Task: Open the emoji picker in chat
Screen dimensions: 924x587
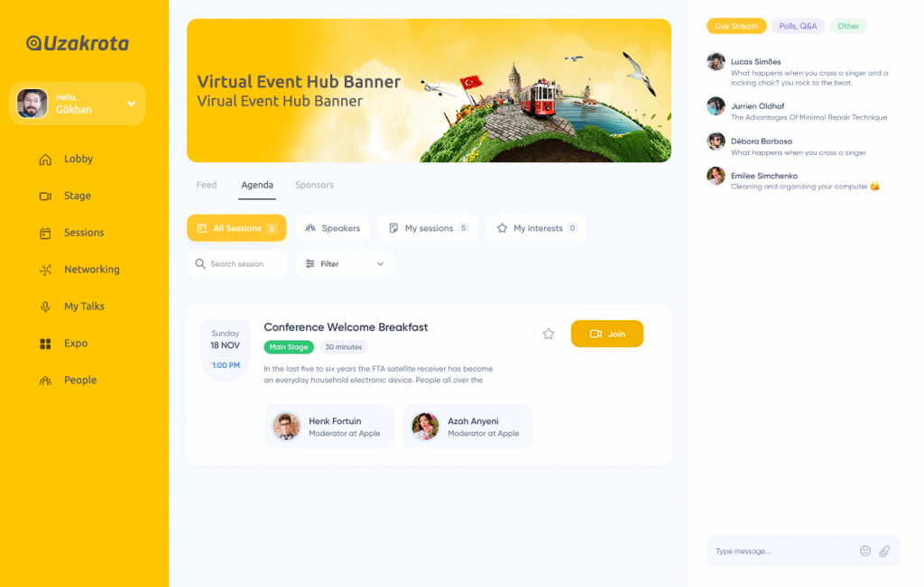Action: [x=865, y=551]
